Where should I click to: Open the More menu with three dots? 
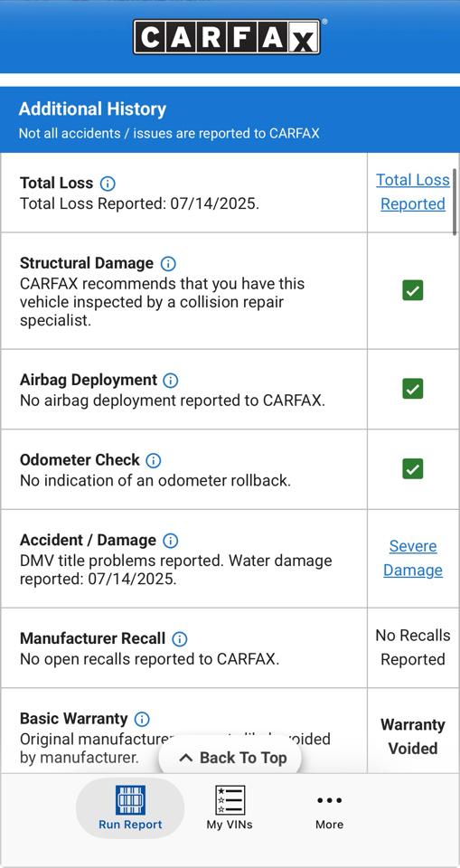click(x=329, y=810)
